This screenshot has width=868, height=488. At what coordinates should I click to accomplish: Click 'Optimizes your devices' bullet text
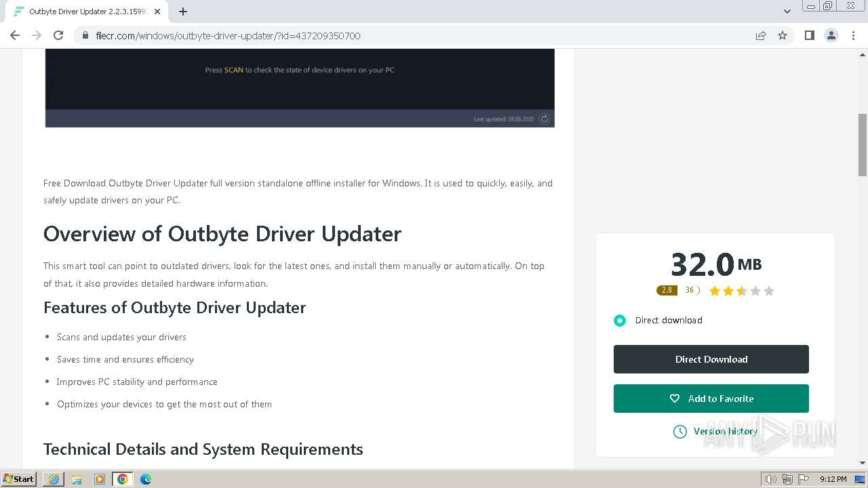164,404
